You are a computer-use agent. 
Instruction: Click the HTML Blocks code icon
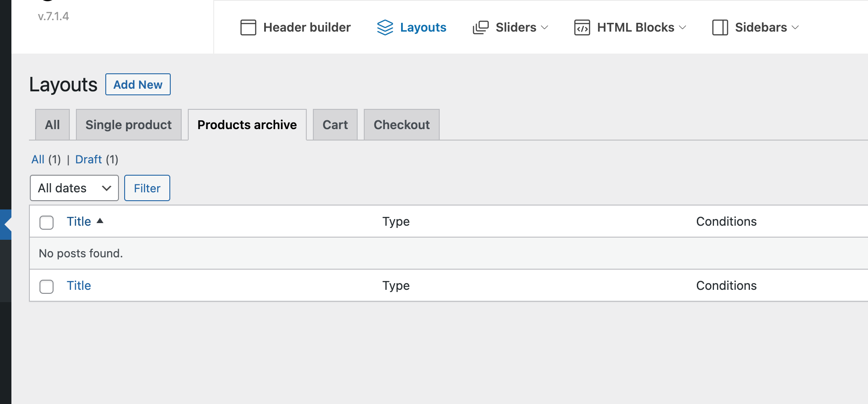point(582,27)
